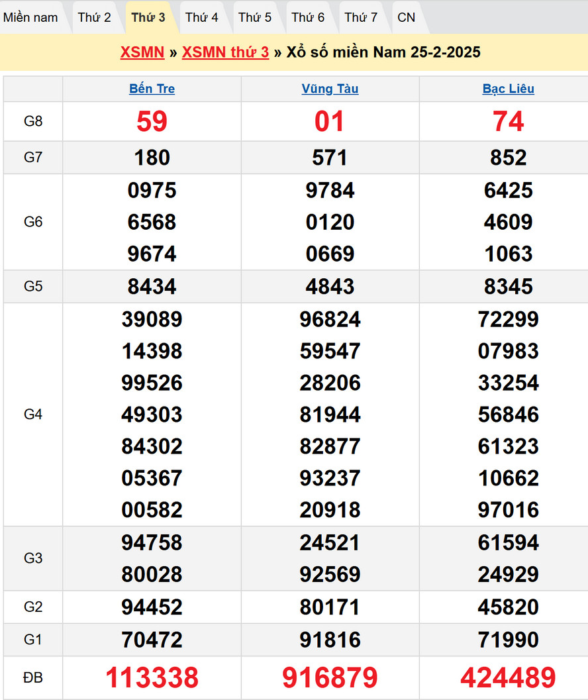Select the active Thứ 3 tab
This screenshot has height=700, width=588.
148,17
